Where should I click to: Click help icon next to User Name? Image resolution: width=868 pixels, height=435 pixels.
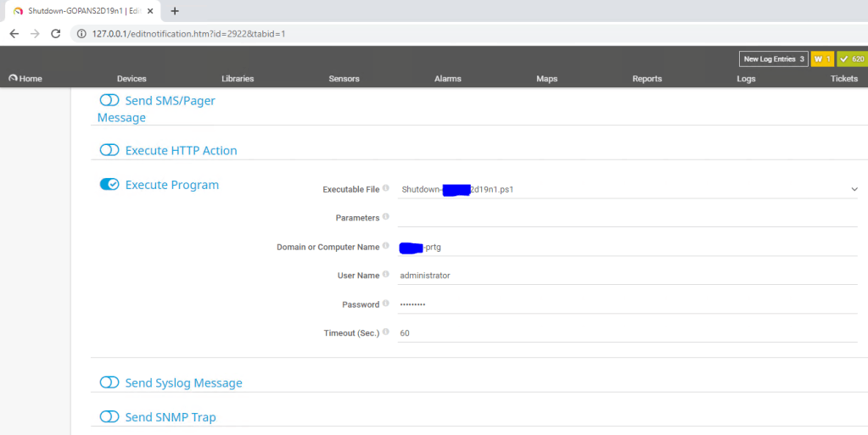(386, 275)
